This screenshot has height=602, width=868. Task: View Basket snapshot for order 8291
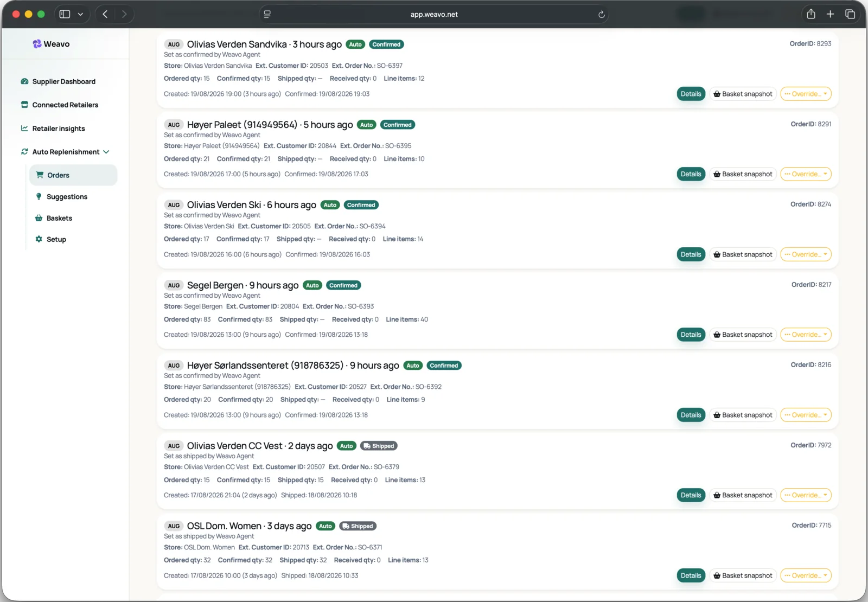[x=743, y=174]
